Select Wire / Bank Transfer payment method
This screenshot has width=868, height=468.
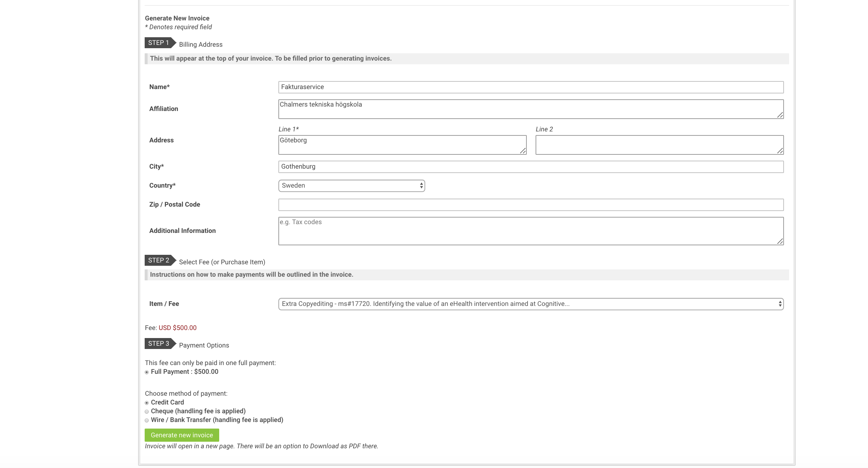pos(147,421)
